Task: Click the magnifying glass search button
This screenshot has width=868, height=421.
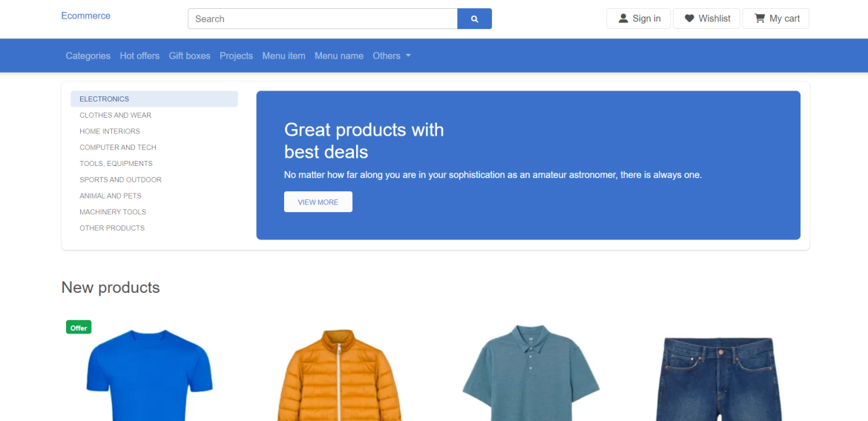Action: coord(474,19)
